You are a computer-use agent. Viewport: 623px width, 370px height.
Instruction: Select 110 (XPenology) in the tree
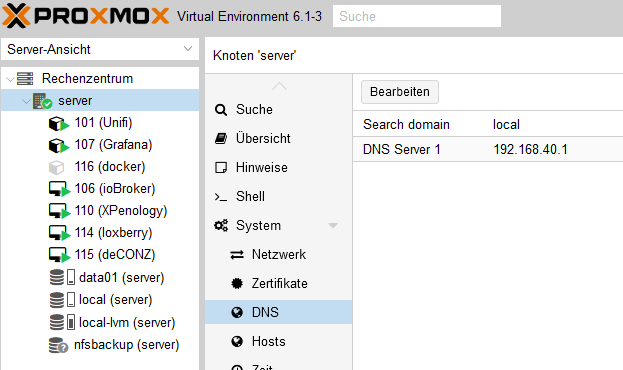click(x=120, y=211)
